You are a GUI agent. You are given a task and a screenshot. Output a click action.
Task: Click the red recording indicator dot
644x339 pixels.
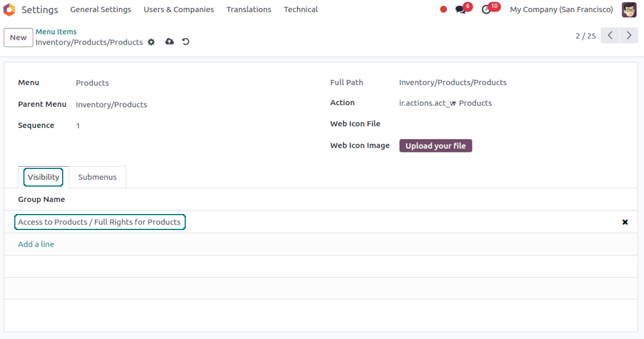(x=443, y=10)
